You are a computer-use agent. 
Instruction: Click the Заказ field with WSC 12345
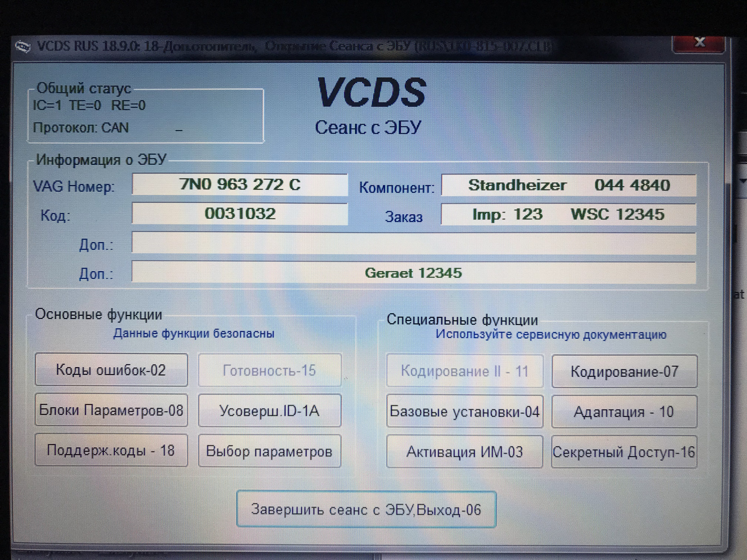[x=568, y=215]
